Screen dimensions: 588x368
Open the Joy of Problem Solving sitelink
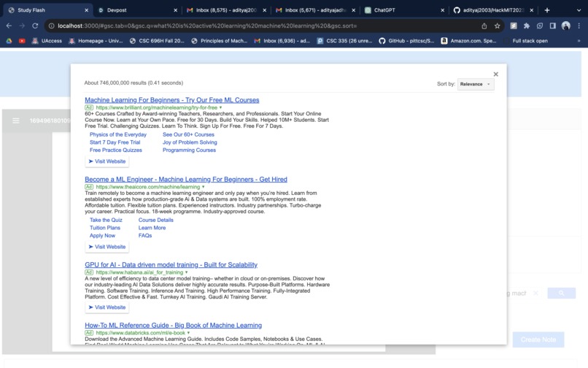190,142
